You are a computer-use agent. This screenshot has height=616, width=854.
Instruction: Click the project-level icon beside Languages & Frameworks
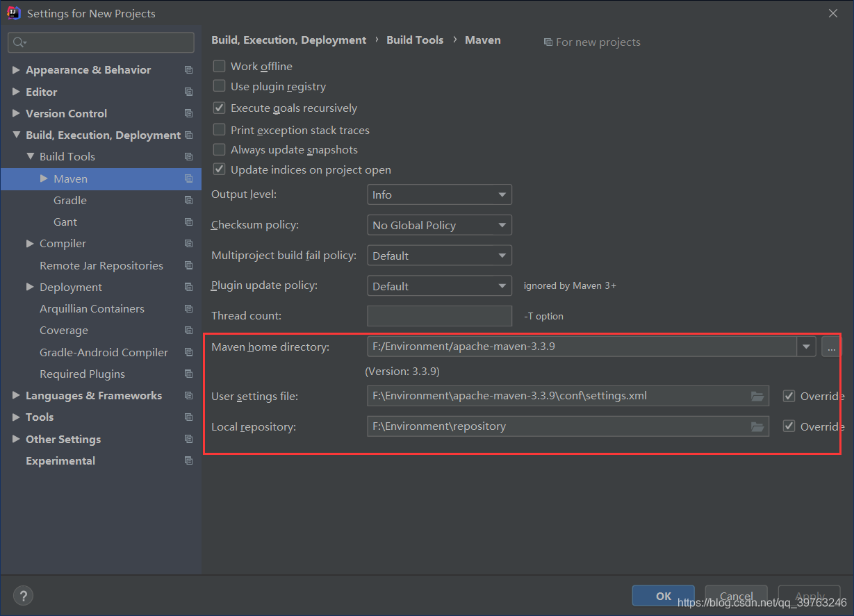coord(188,396)
